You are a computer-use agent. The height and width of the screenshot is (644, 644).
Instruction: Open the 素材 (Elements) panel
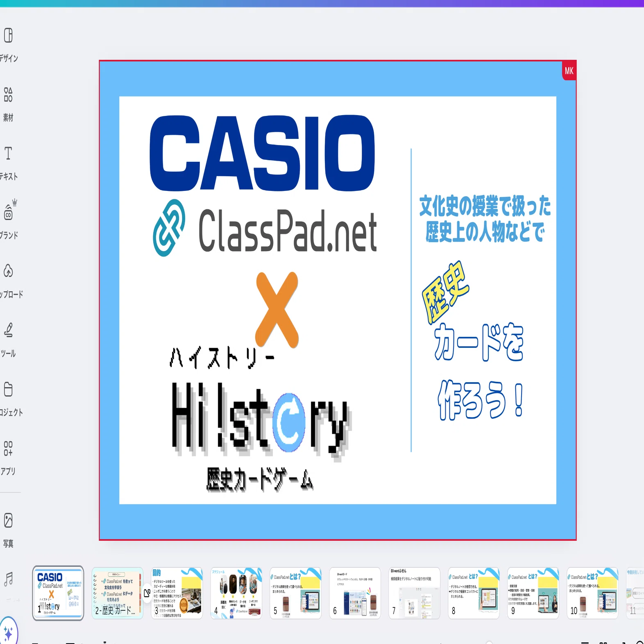point(8,104)
